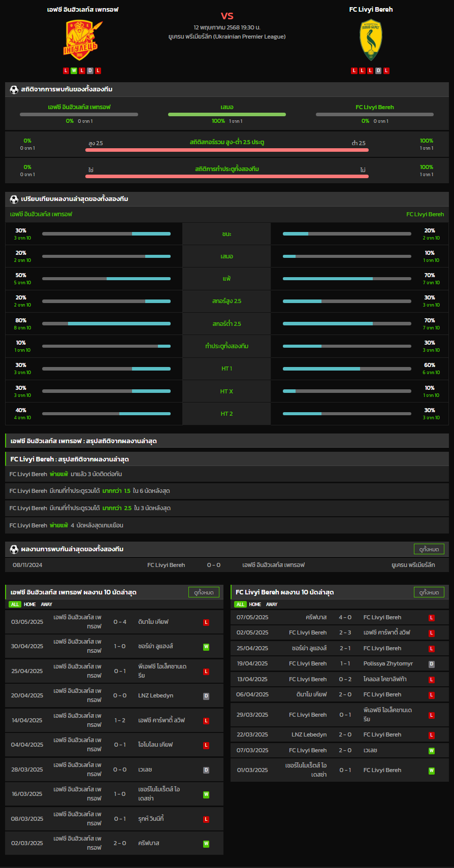Viewport: 454px width, 868px height.
Task: Click the แพ้ label in the comparison table
Action: coord(227,279)
